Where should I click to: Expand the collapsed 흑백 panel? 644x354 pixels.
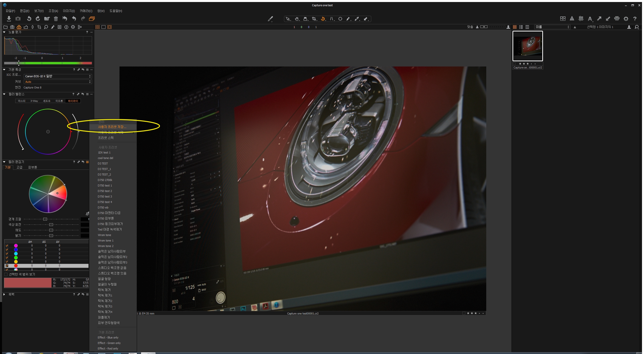tap(4, 294)
